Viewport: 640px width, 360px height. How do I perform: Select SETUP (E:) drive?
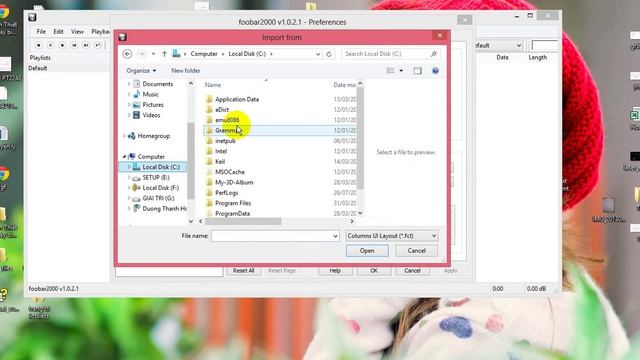point(156,178)
